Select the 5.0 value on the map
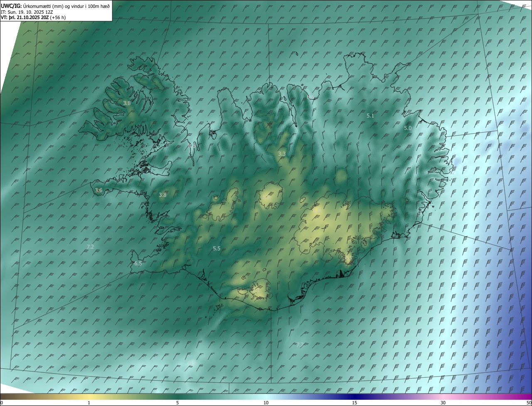 point(408,128)
